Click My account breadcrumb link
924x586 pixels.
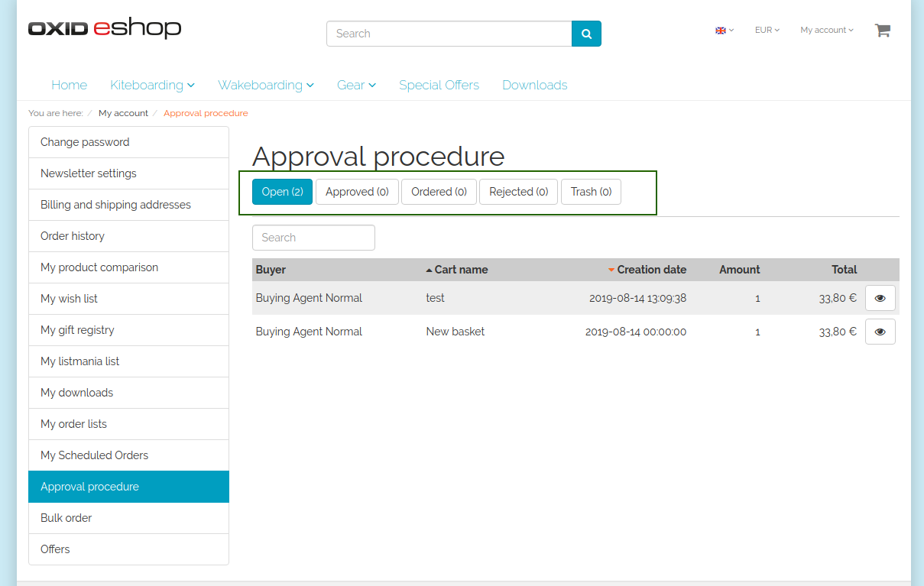click(x=123, y=113)
